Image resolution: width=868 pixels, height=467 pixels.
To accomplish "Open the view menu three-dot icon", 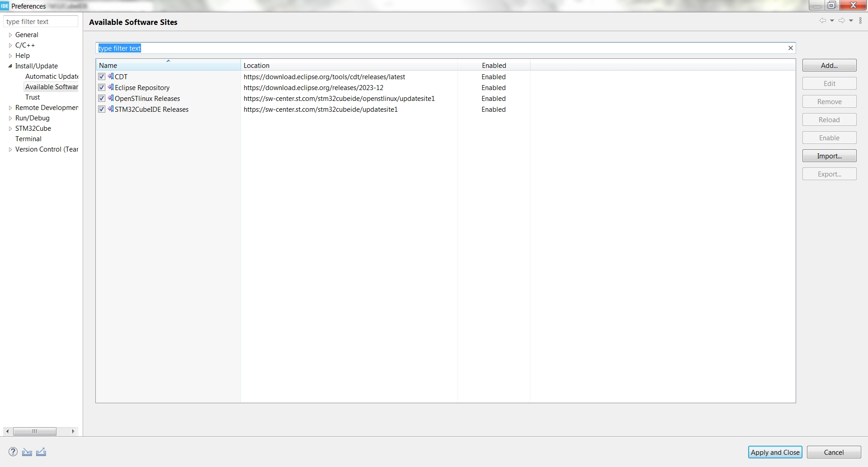I will pos(860,20).
